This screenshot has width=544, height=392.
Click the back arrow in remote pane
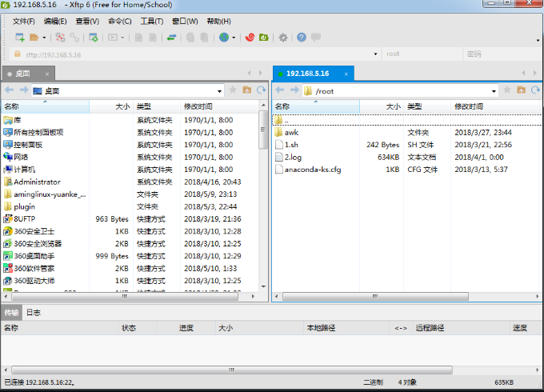pyautogui.click(x=279, y=90)
